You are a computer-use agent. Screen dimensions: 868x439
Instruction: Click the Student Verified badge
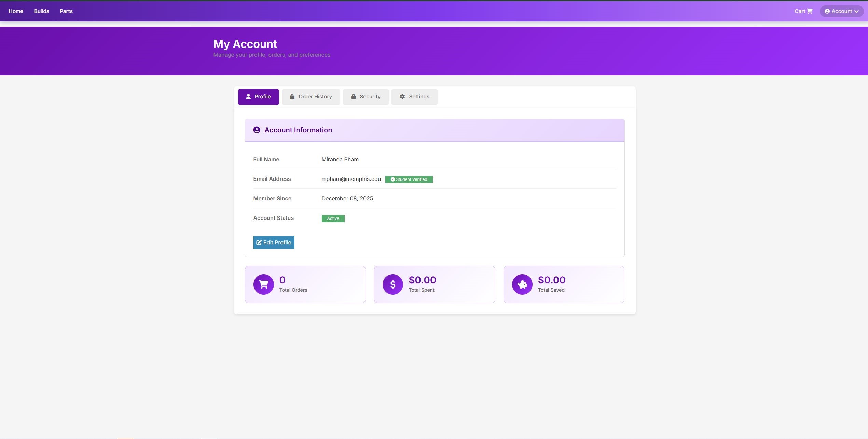[x=409, y=179]
